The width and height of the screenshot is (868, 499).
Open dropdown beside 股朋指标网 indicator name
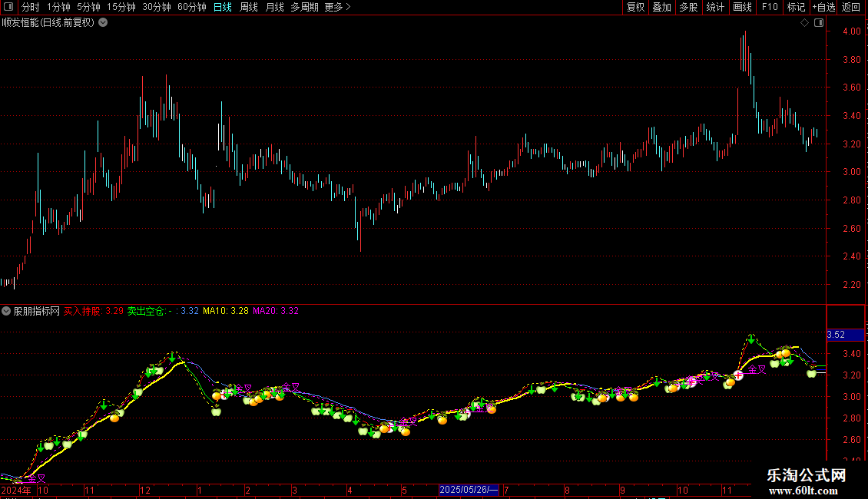6,311
